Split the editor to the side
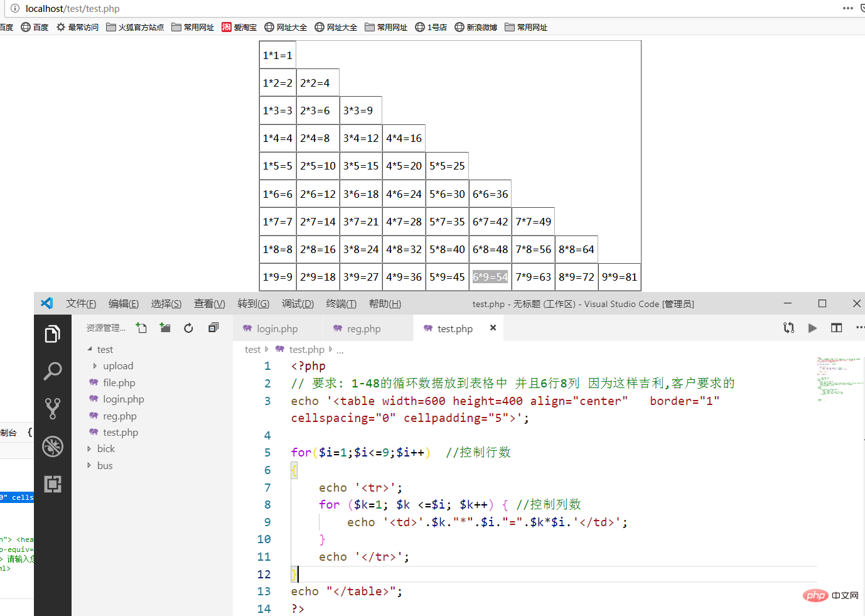Image resolution: width=865 pixels, height=616 pixels. click(x=836, y=328)
